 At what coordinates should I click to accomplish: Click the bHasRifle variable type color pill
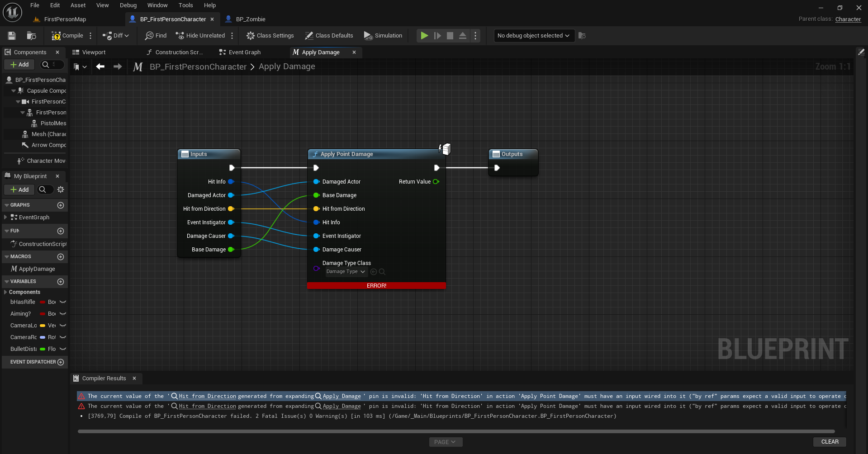[x=43, y=302]
